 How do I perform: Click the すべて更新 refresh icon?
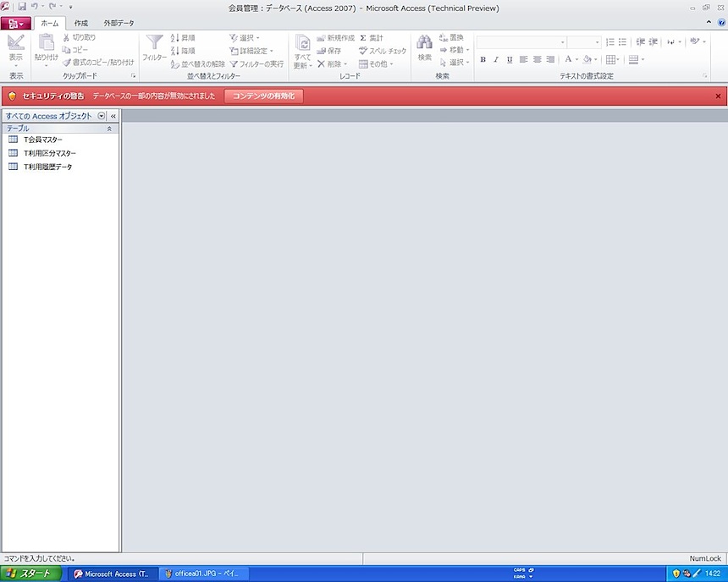(303, 44)
